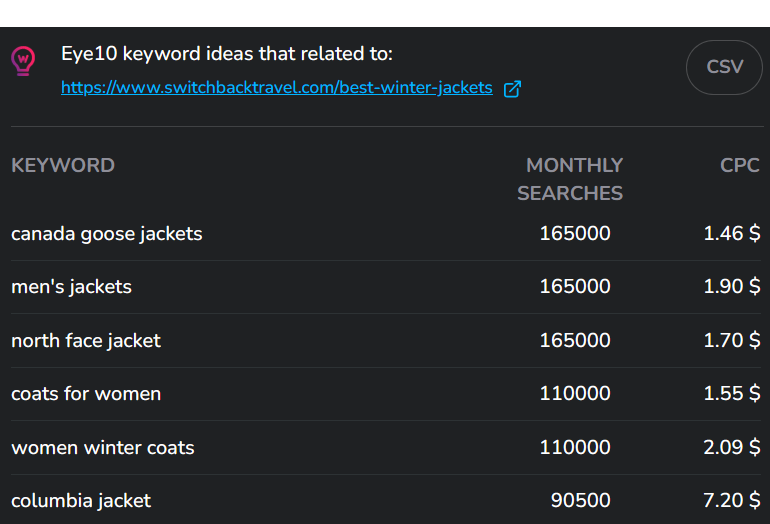Select the canada goose jackets keyword
This screenshot has width=770, height=524.
pos(107,234)
